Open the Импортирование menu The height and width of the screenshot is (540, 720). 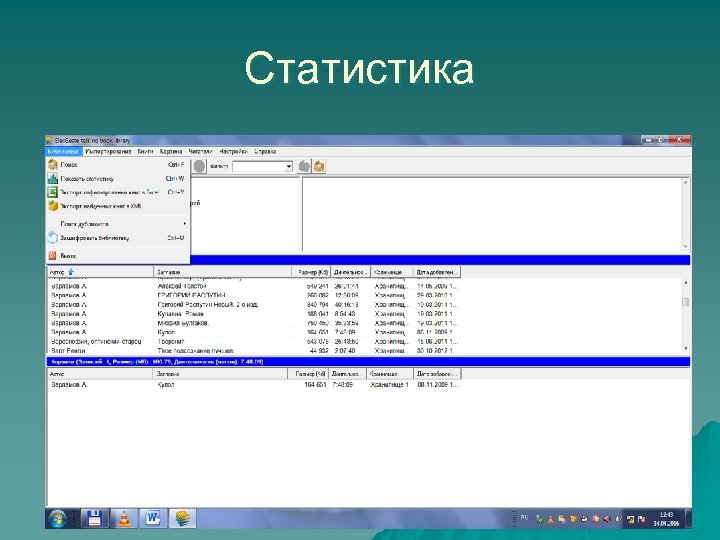click(x=108, y=151)
